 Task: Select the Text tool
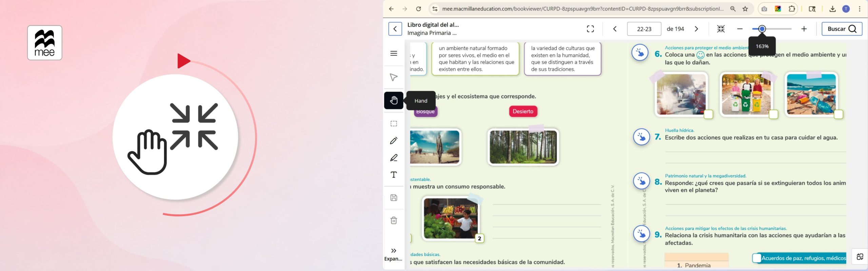coord(394,175)
